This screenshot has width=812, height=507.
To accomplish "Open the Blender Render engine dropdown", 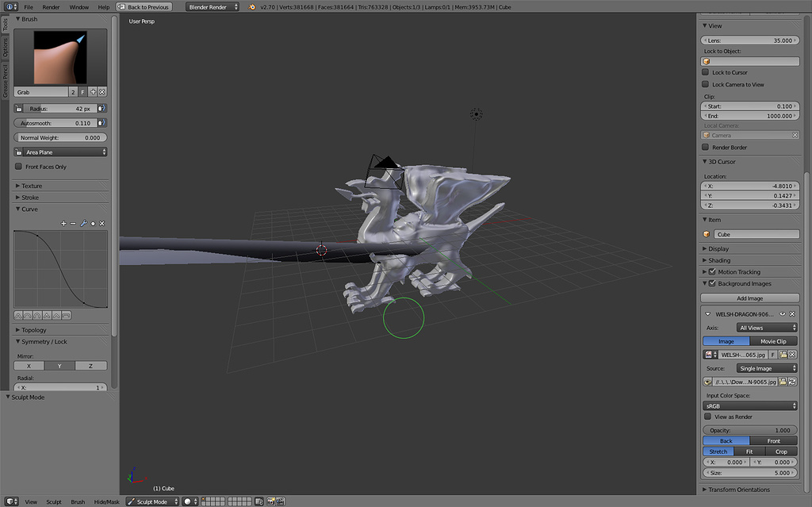I will [x=213, y=7].
